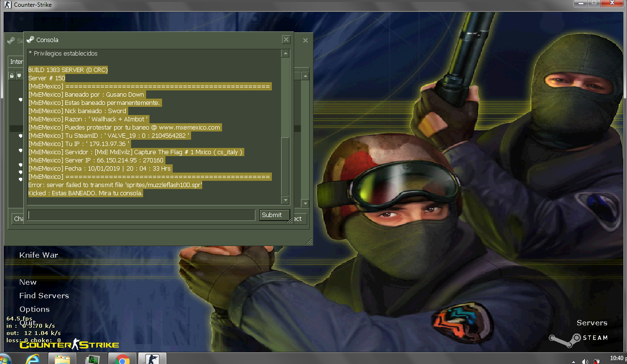Click the Steam logo in Consola title bar

pos(30,40)
